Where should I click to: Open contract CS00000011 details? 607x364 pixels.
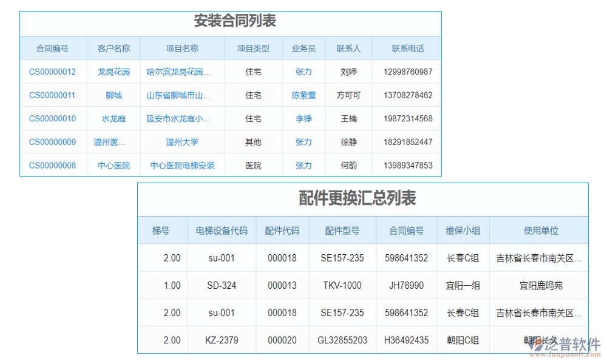[x=52, y=95]
